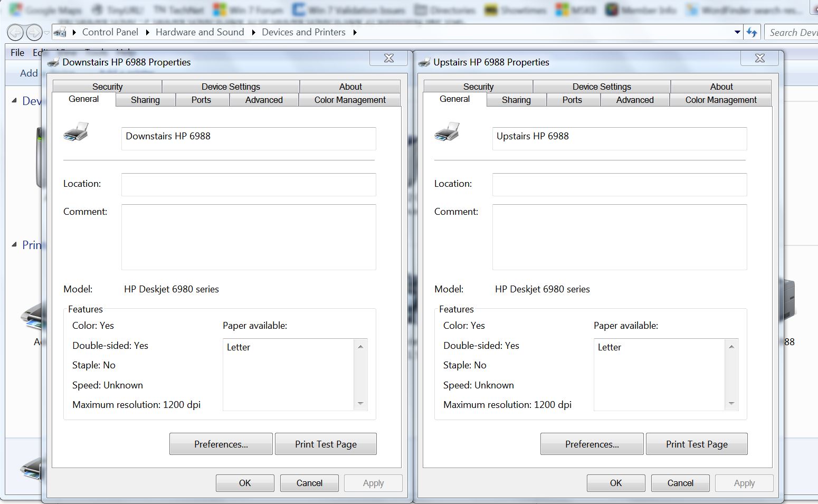Open Advanced tab in Upstairs HP 6988 Properties
Image resolution: width=818 pixels, height=504 pixels.
[635, 100]
